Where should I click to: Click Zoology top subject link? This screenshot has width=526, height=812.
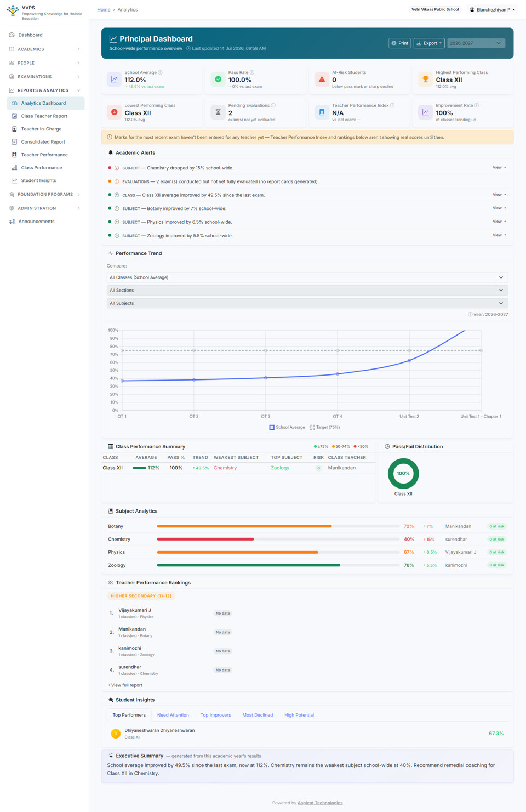tap(280, 468)
